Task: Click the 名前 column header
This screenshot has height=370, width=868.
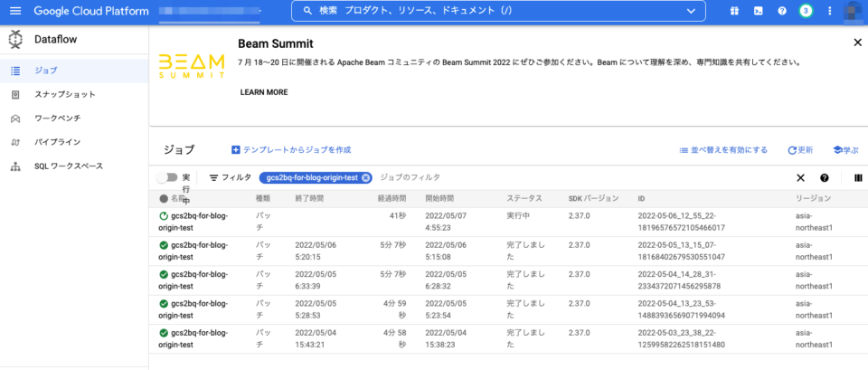Action: (177, 198)
